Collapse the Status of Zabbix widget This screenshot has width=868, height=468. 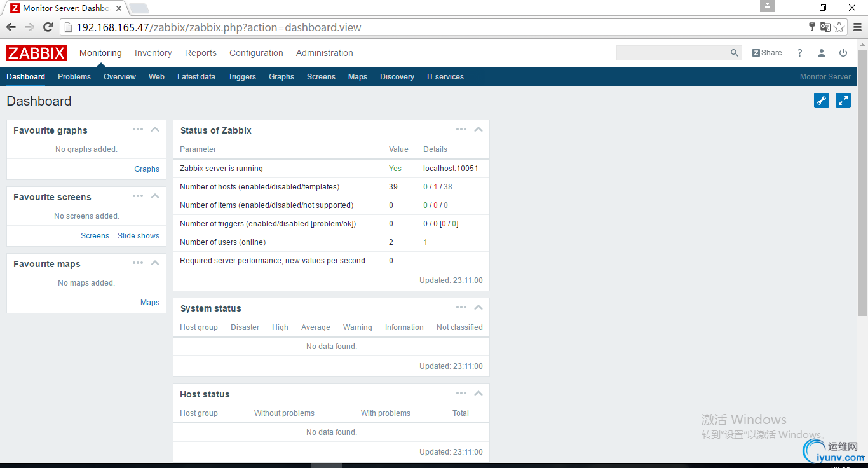[x=478, y=129]
